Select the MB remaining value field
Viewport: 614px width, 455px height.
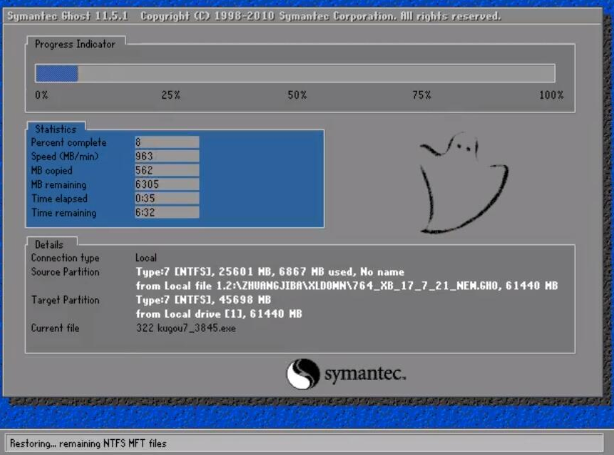[x=166, y=185]
